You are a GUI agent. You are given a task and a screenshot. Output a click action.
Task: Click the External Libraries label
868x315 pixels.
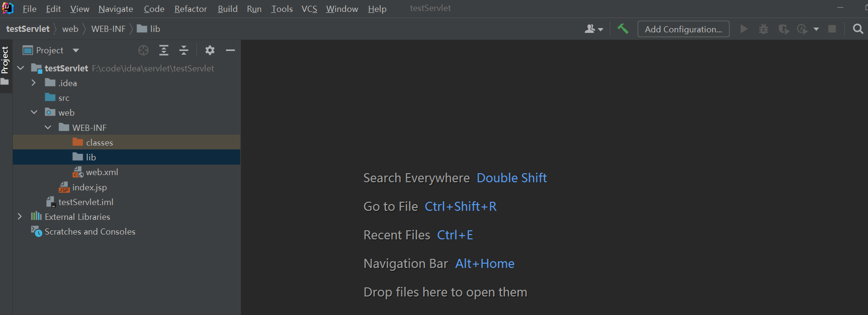pyautogui.click(x=78, y=217)
